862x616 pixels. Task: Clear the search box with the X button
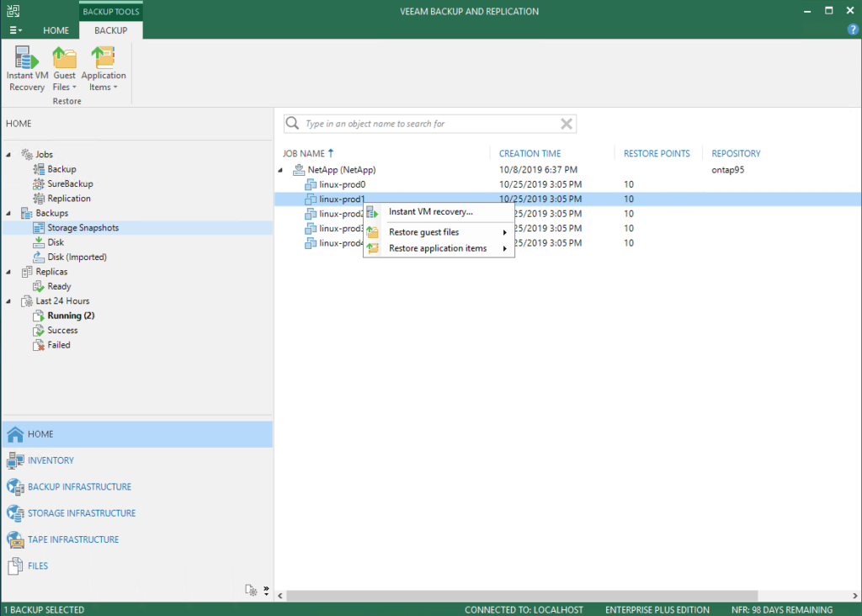(567, 124)
